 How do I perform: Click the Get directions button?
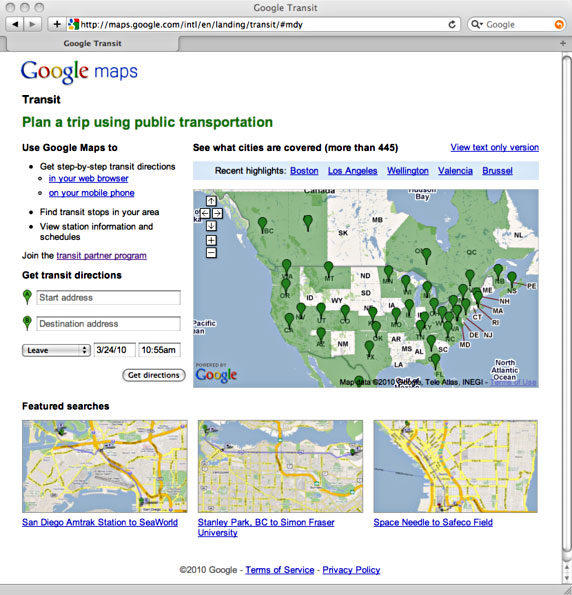pyautogui.click(x=154, y=375)
